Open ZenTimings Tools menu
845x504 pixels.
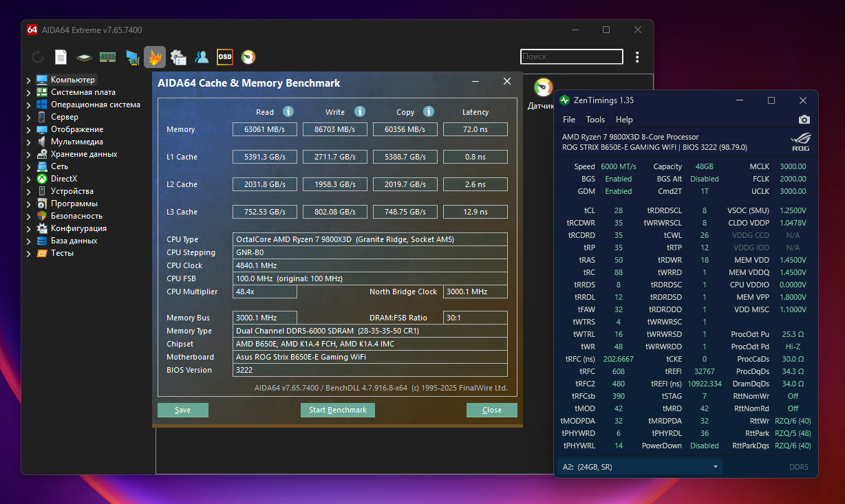(596, 120)
